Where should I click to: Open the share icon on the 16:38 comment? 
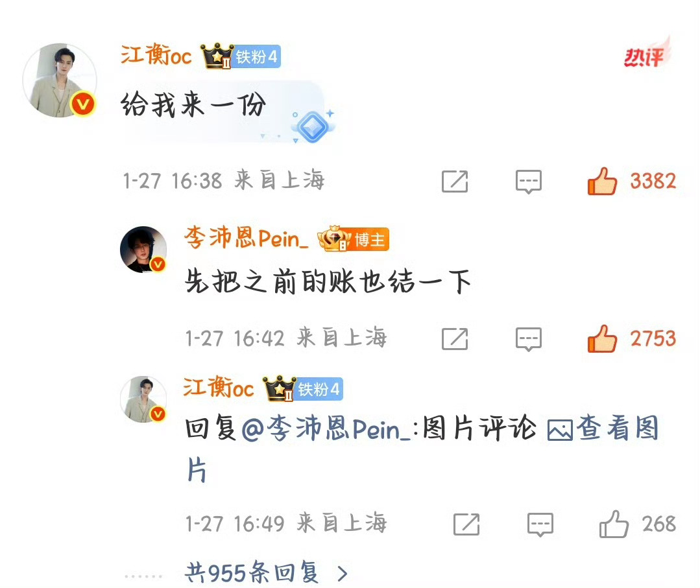[455, 181]
